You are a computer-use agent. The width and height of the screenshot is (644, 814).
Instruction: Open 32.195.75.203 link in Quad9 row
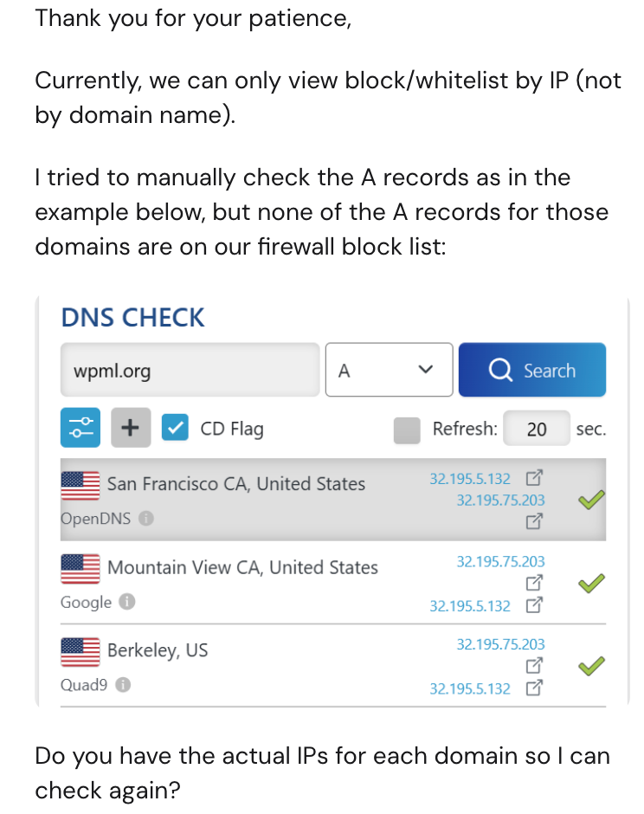point(500,645)
